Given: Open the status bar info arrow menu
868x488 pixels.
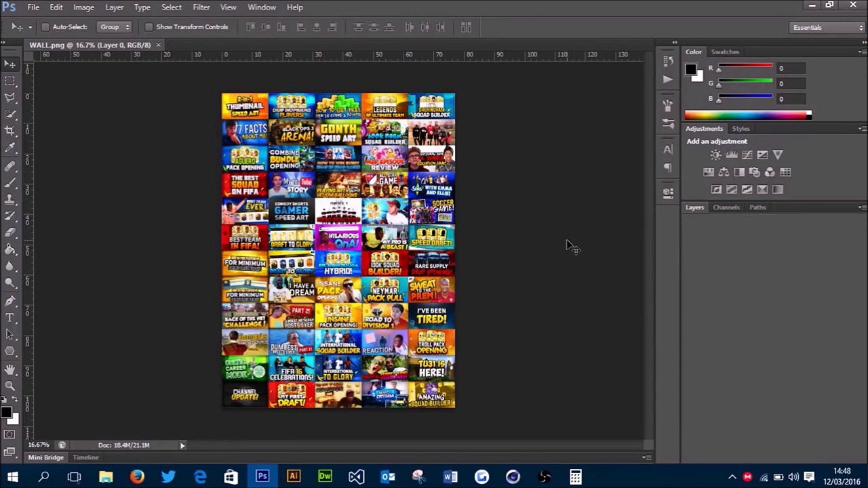Looking at the screenshot, I should 182,445.
